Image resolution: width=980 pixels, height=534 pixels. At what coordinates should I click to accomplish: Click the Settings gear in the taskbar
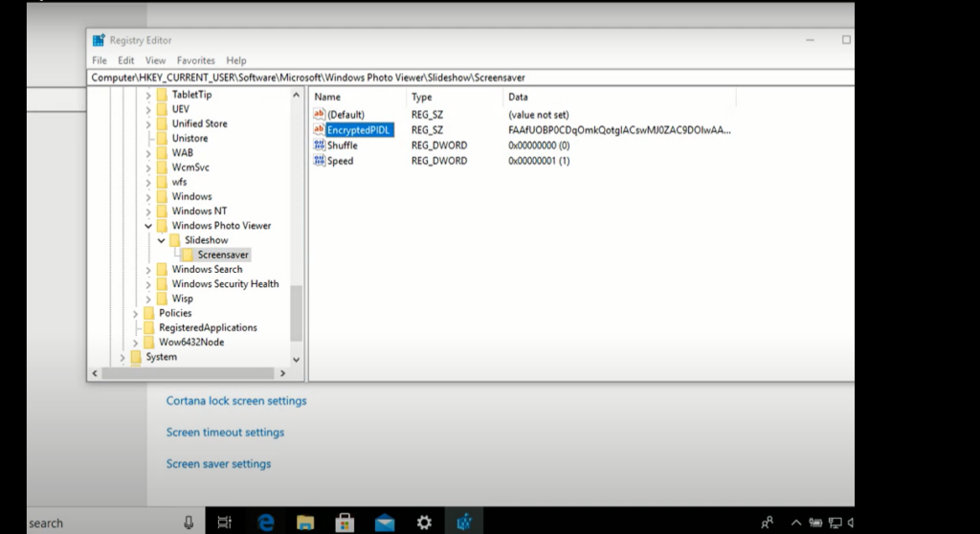coord(424,522)
